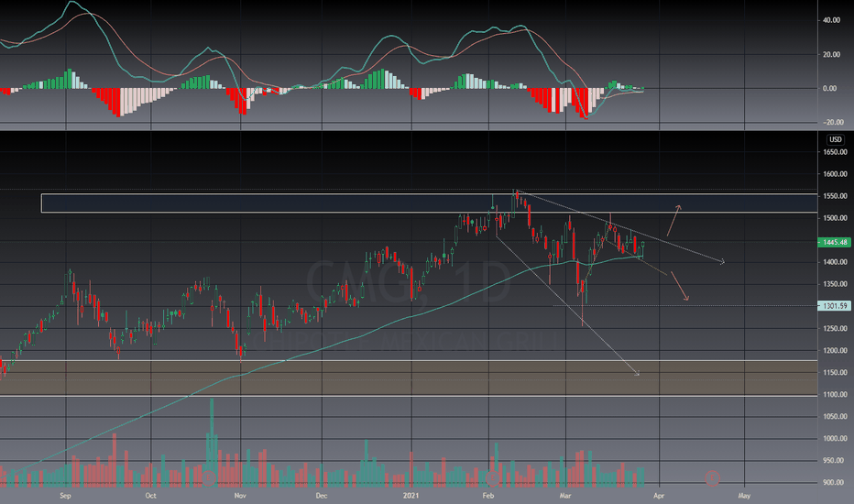This screenshot has height=504, width=854.
Task: Click the 1350.00 price axis label
Action: click(835, 284)
